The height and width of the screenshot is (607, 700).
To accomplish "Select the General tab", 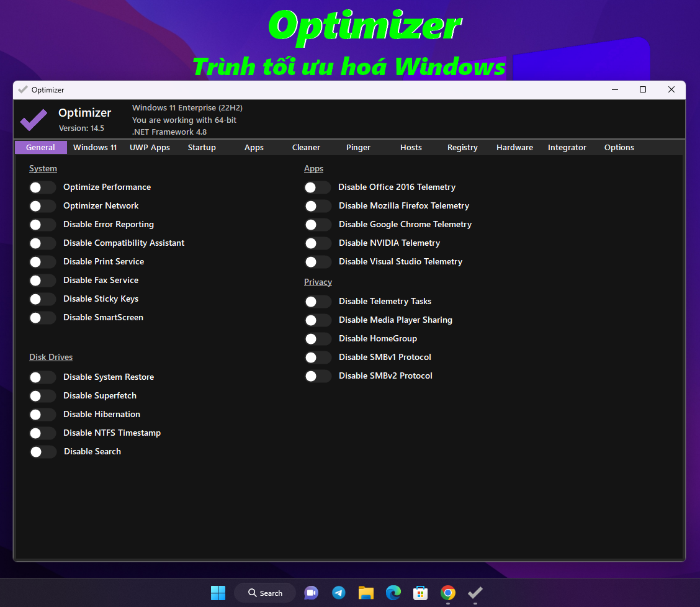I will pos(40,147).
